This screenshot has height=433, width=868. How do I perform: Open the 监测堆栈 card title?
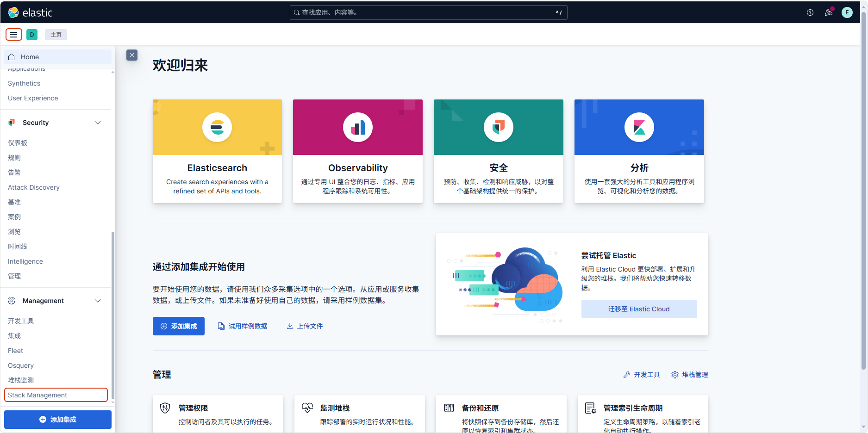(x=335, y=408)
